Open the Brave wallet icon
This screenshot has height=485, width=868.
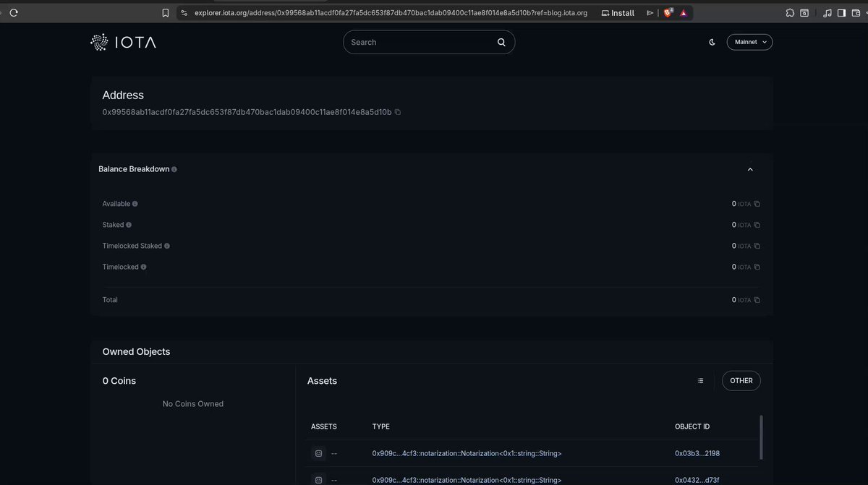click(x=856, y=13)
